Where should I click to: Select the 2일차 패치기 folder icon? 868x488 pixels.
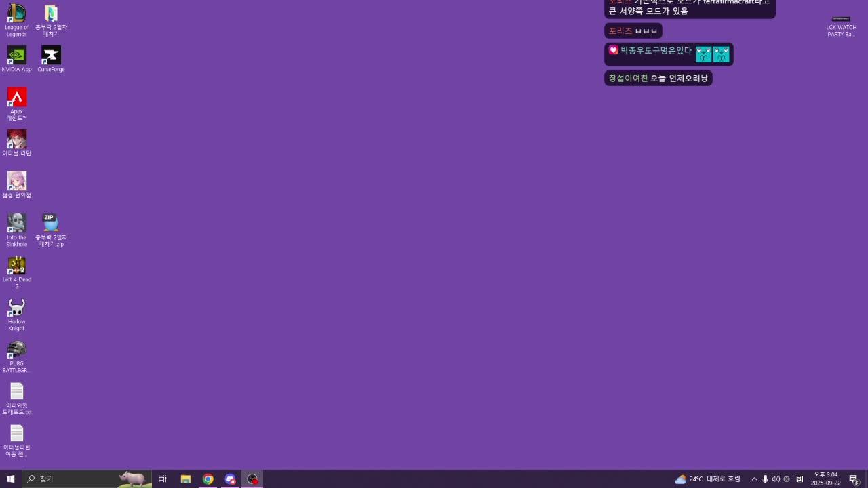51,20
